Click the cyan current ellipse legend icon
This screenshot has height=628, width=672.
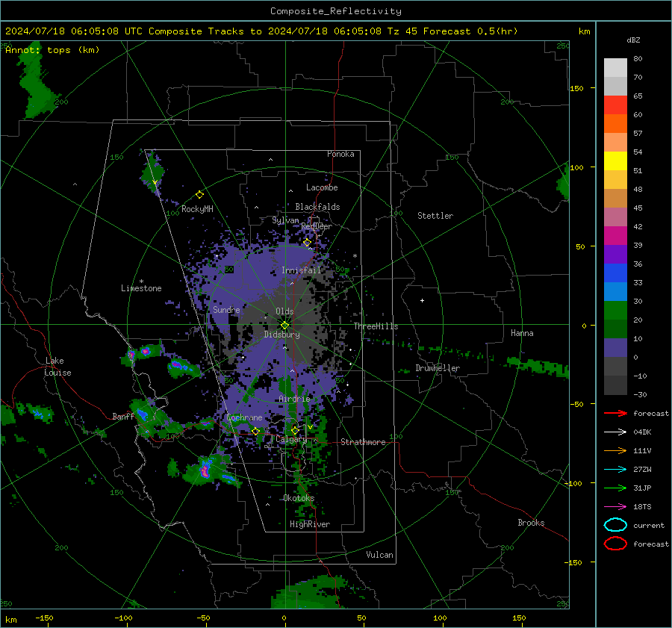tap(615, 525)
